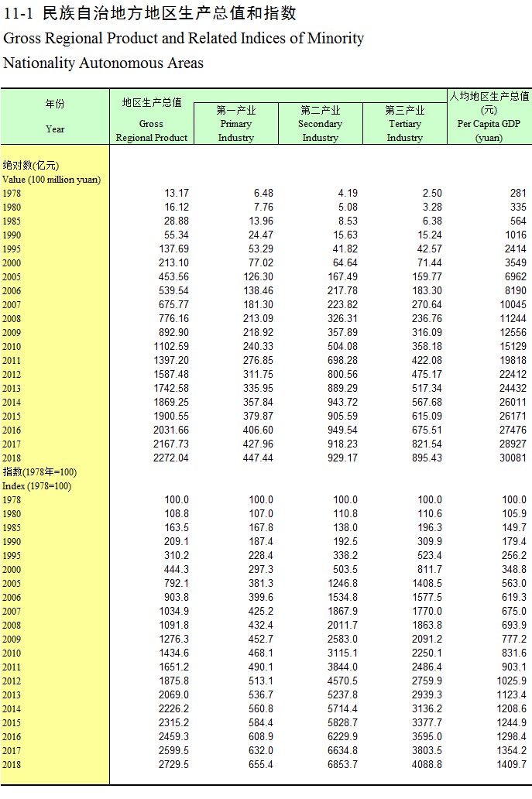Select the primary industry index 432.4
This screenshot has height=799, width=532.
point(261,626)
